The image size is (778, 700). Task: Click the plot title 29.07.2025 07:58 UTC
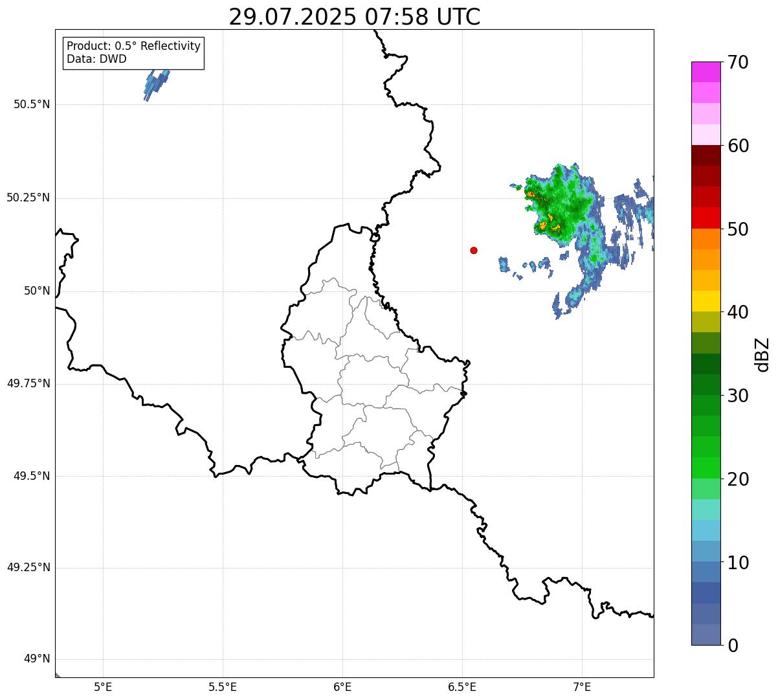355,17
